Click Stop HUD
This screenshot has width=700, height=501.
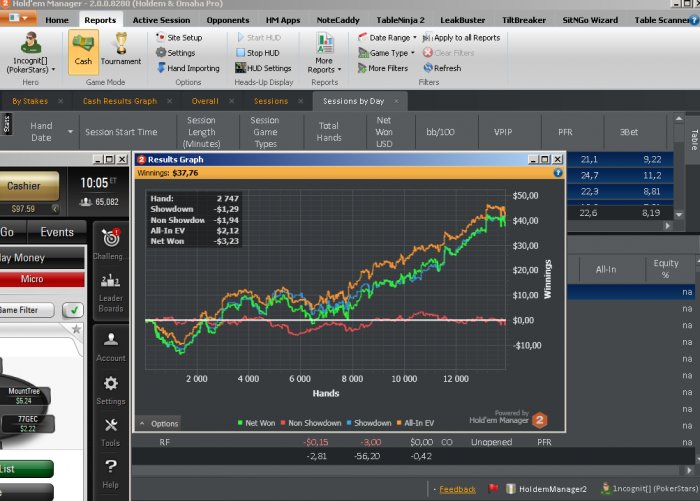(258, 53)
